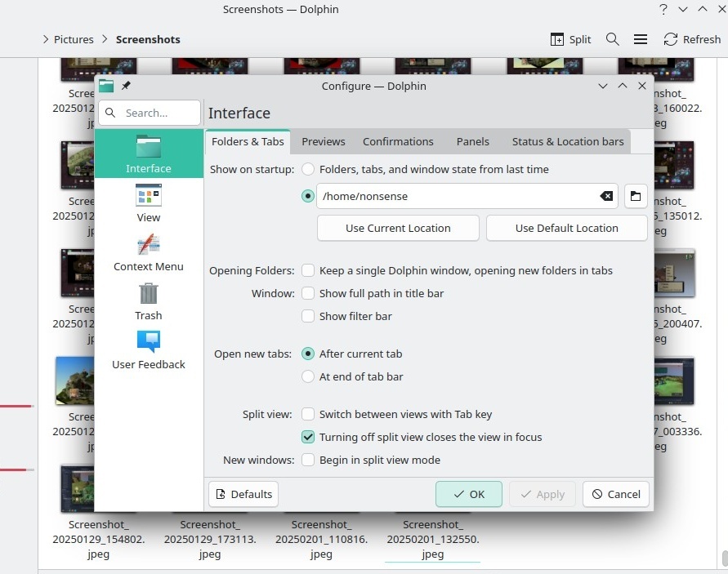This screenshot has height=574, width=728.
Task: Enable Begin in split view mode
Action: pos(308,460)
